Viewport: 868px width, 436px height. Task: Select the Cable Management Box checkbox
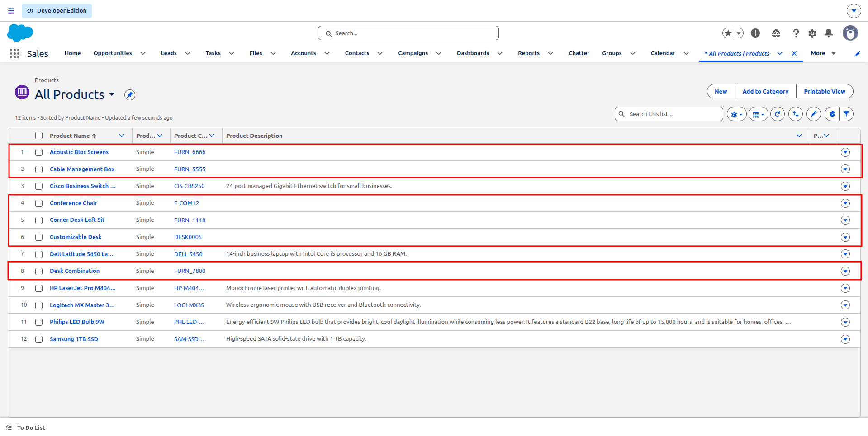(39, 169)
